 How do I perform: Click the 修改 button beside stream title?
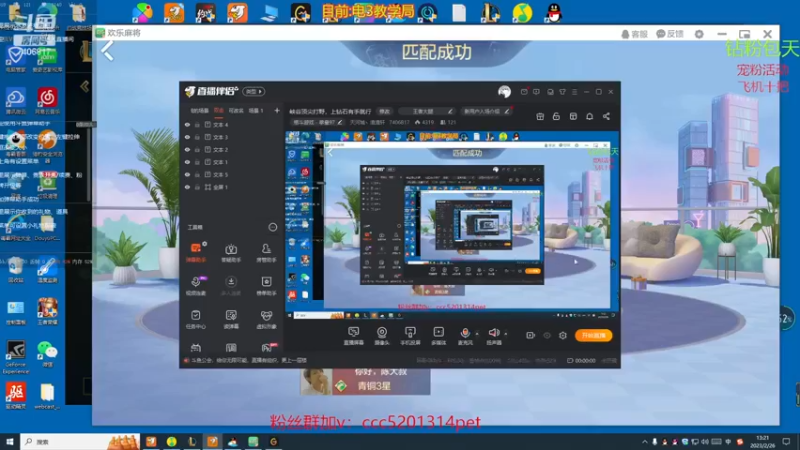pyautogui.click(x=384, y=111)
